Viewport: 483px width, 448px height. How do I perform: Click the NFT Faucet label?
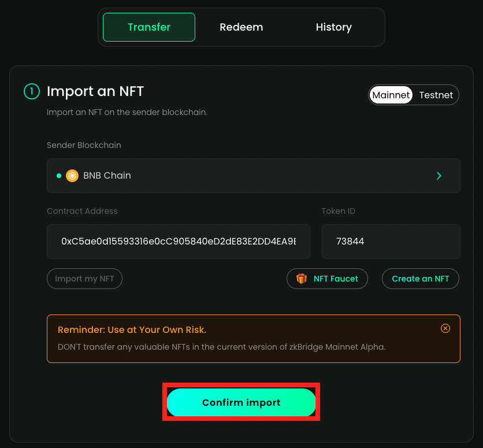(336, 279)
